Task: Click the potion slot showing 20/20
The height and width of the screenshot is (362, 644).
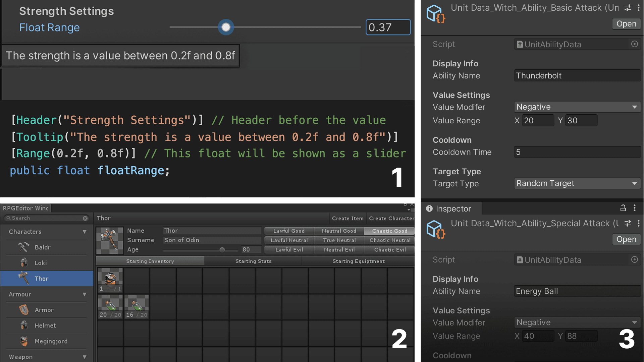Action: coord(110,307)
